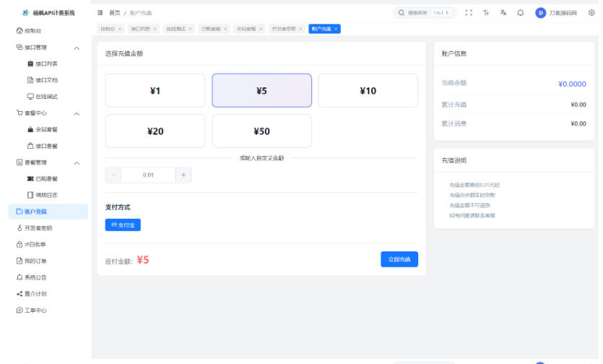Screen dimensions: 603x364
Task: Increase custom amount with plus stepper
Action: [183, 175]
